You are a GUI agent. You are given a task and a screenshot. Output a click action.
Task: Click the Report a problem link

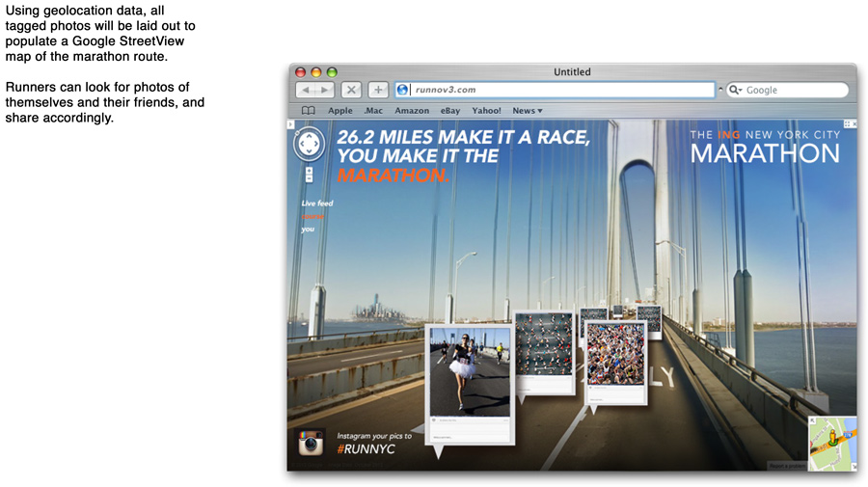[x=787, y=466]
